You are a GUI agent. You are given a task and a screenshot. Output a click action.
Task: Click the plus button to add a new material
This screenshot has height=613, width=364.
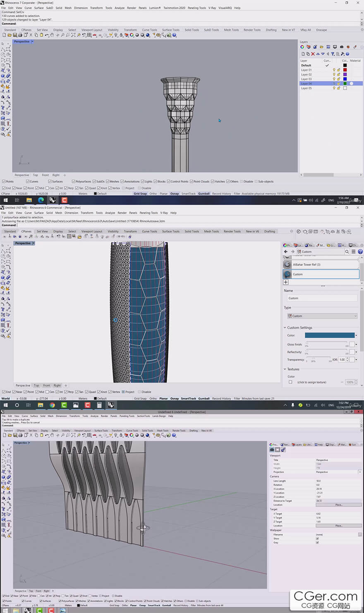pyautogui.click(x=285, y=282)
